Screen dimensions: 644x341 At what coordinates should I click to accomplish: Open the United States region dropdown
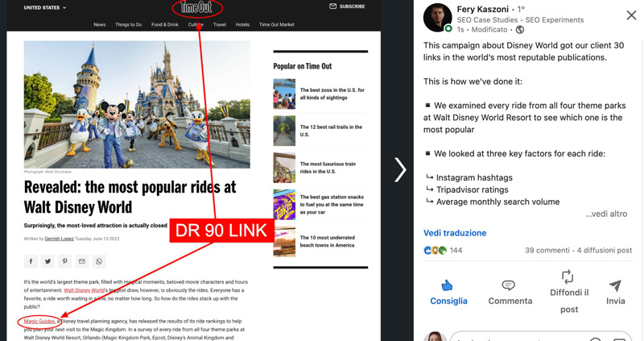tap(45, 7)
